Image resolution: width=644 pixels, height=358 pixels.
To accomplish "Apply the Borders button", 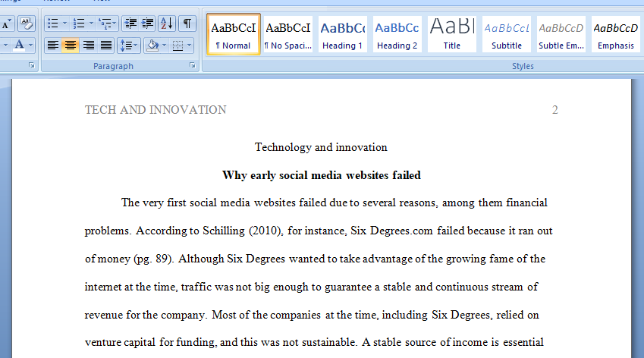I will click(177, 45).
